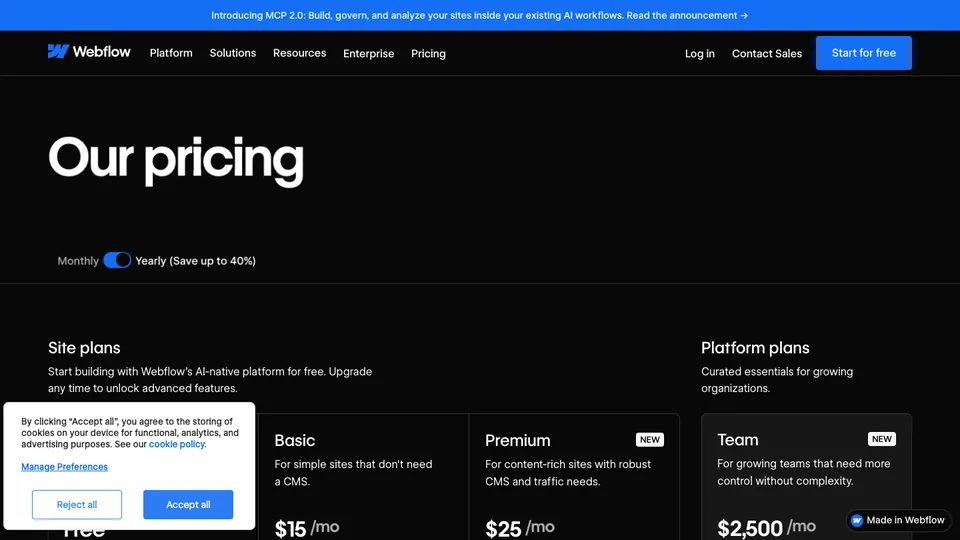This screenshot has height=540, width=960.
Task: Click the Webflow logo in the header
Action: coord(89,52)
